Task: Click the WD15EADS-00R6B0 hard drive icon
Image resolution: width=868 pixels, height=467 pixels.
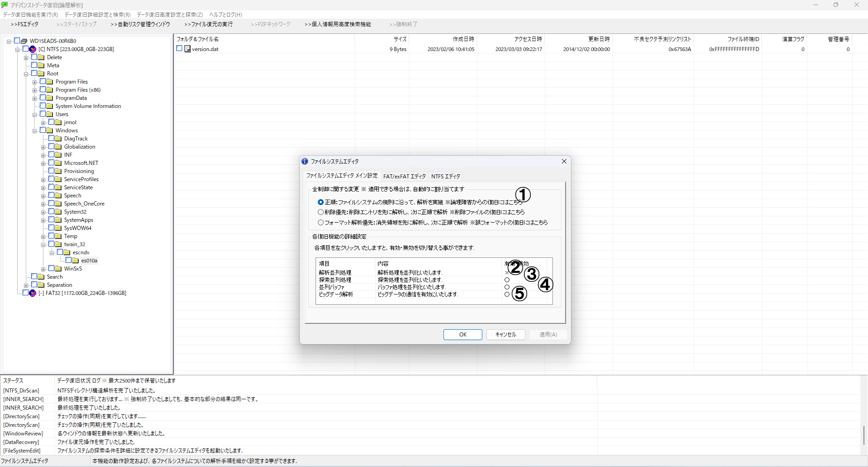Action: [x=24, y=41]
